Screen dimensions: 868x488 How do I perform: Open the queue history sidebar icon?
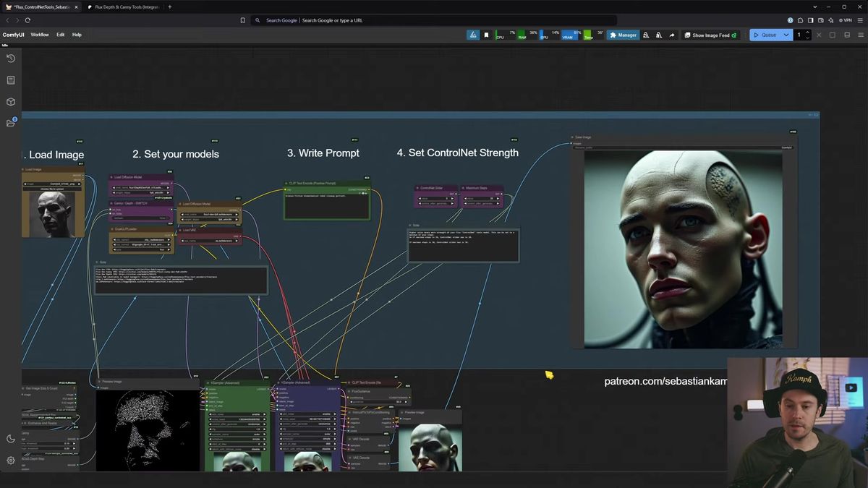click(x=11, y=59)
